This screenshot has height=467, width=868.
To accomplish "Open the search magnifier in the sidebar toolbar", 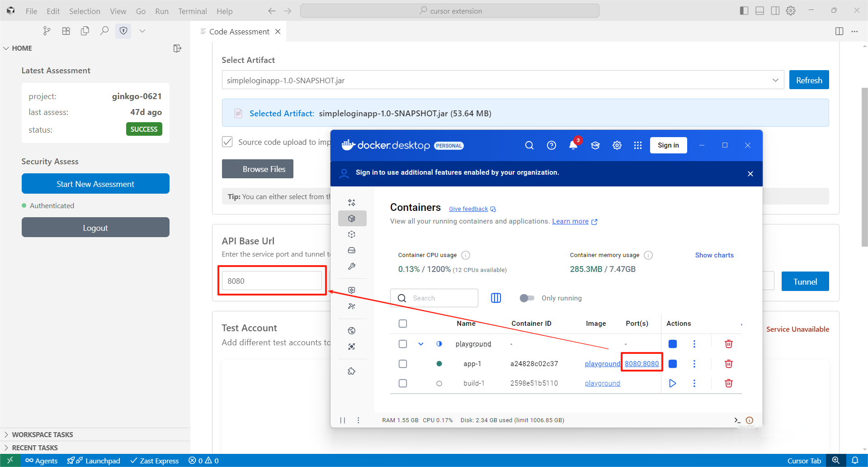I will pos(104,31).
